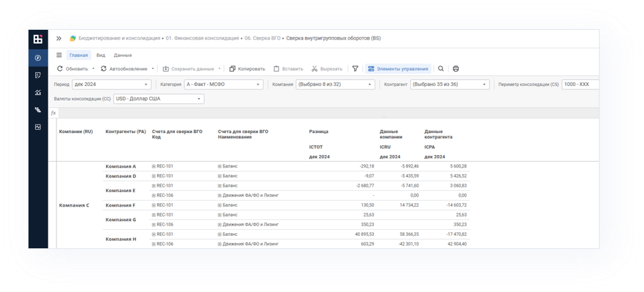Open Бюджетирование и консолидация breadcrumb link
The width and height of the screenshot is (644, 292).
tap(119, 38)
